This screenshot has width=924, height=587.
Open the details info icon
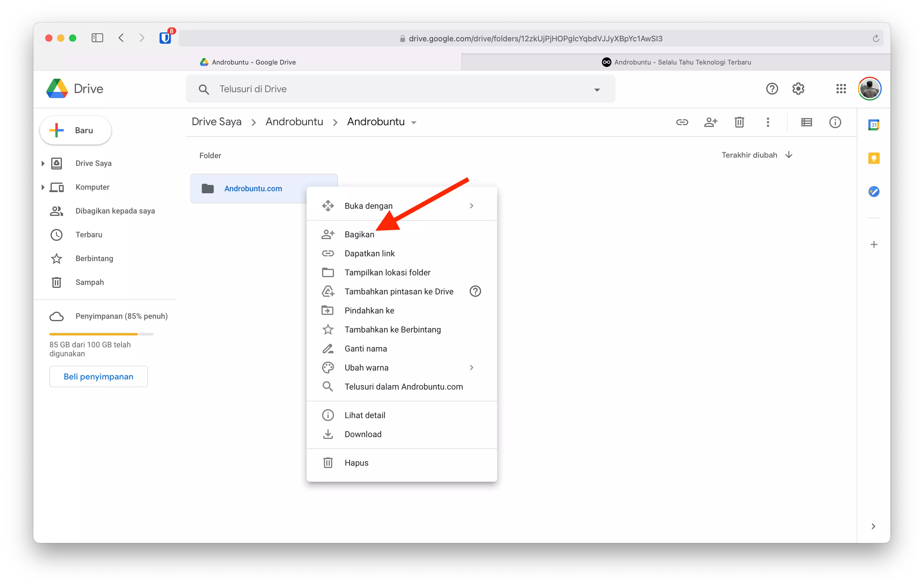pos(835,122)
